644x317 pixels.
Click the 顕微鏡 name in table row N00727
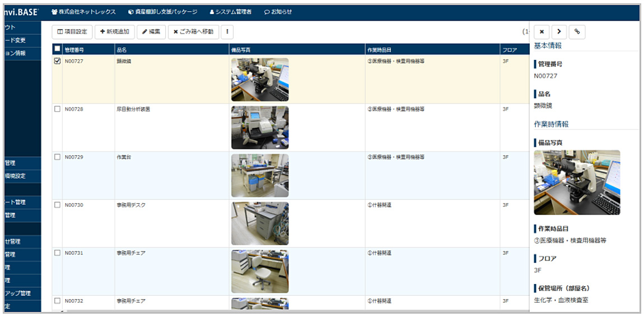124,61
